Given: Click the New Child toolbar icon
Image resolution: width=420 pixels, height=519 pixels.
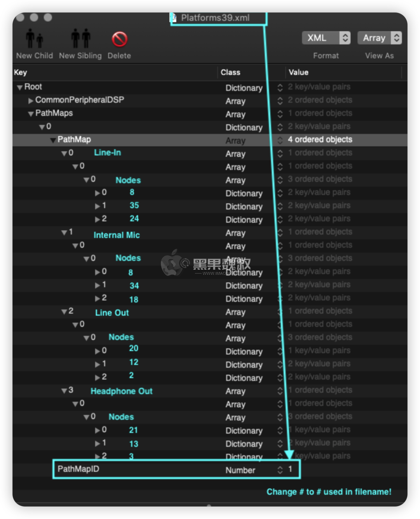Looking at the screenshot, I should coord(34,39).
